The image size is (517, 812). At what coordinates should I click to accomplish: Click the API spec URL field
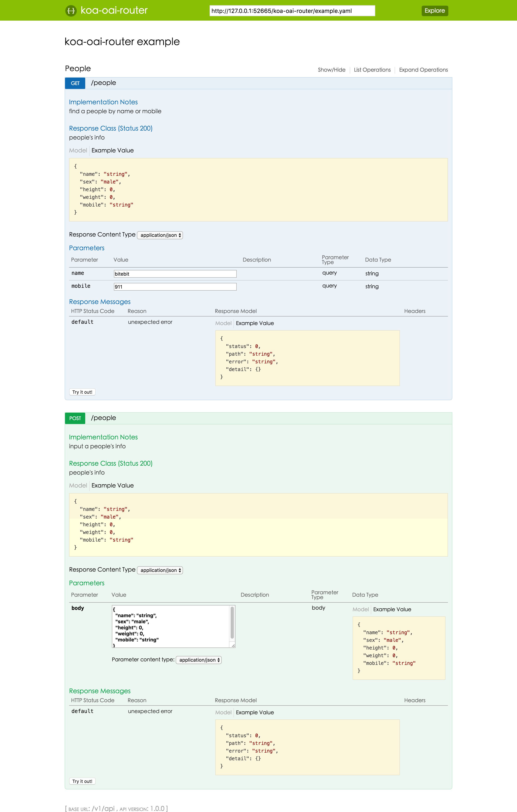[x=292, y=11]
